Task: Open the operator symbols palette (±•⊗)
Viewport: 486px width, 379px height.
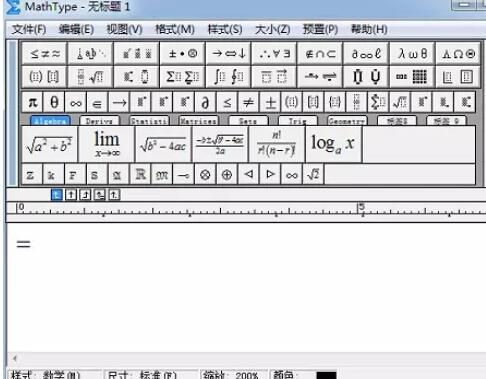Action: (183, 53)
